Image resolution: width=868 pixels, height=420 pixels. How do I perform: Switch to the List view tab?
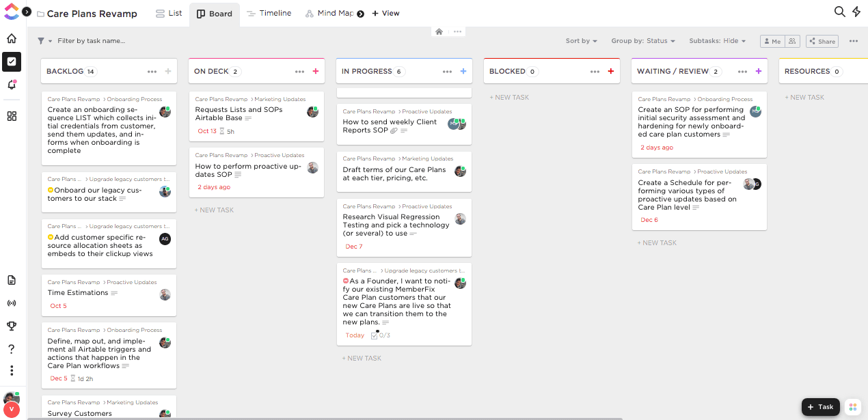click(x=169, y=13)
